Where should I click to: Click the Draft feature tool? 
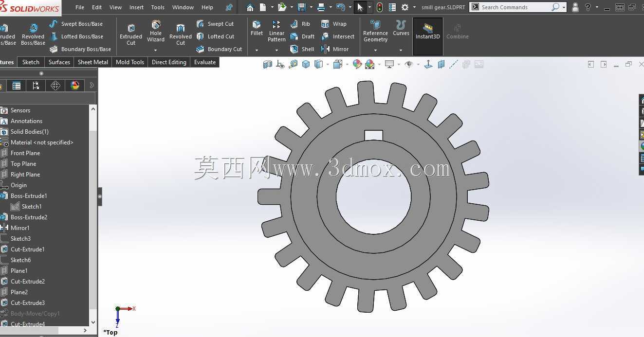[302, 36]
